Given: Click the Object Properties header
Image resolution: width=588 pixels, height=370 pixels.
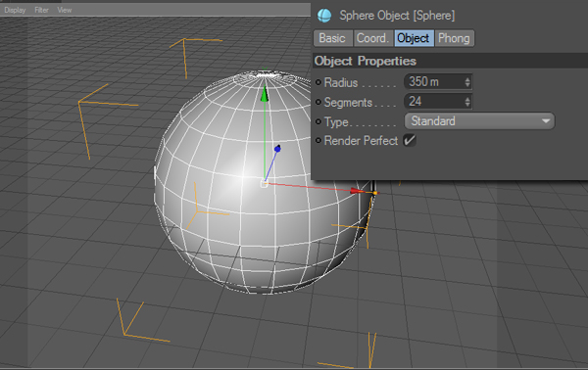Looking at the screenshot, I should [x=366, y=61].
